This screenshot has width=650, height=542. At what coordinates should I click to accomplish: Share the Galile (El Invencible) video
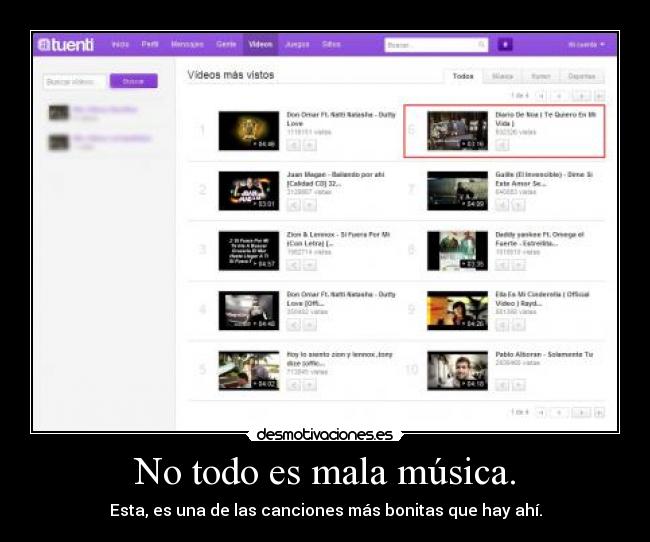502,205
